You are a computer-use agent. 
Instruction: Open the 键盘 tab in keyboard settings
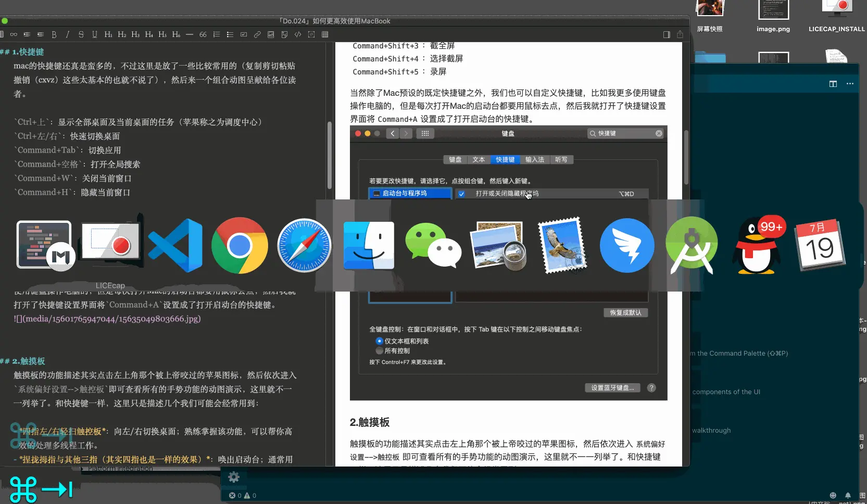tap(455, 160)
